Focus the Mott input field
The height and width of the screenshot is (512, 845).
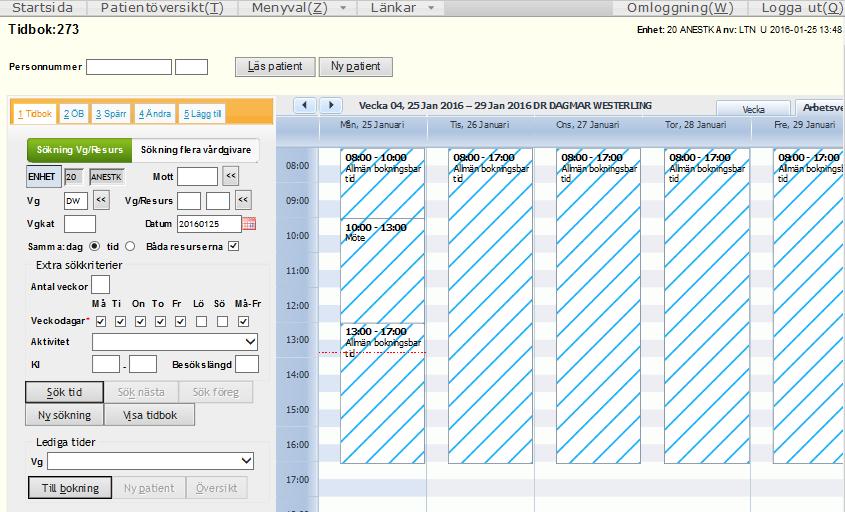tap(197, 176)
